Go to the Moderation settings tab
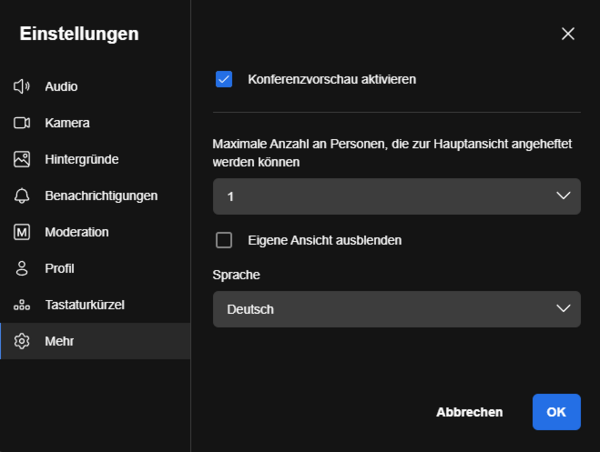Image resolution: width=600 pixels, height=452 pixels. [x=95, y=232]
